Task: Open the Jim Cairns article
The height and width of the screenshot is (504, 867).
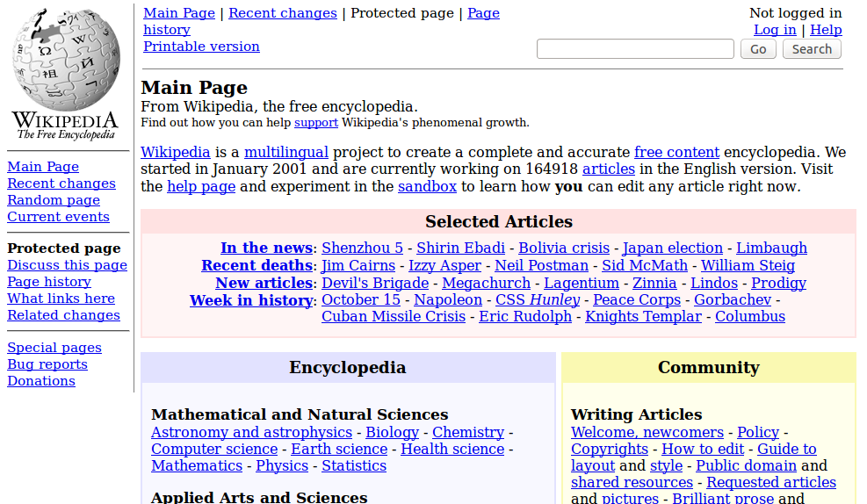Action: pos(358,266)
